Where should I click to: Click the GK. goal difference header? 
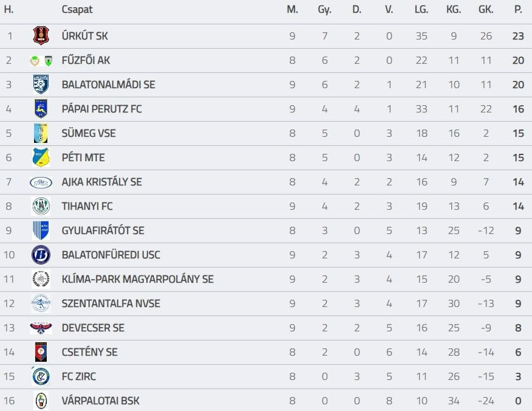486,10
